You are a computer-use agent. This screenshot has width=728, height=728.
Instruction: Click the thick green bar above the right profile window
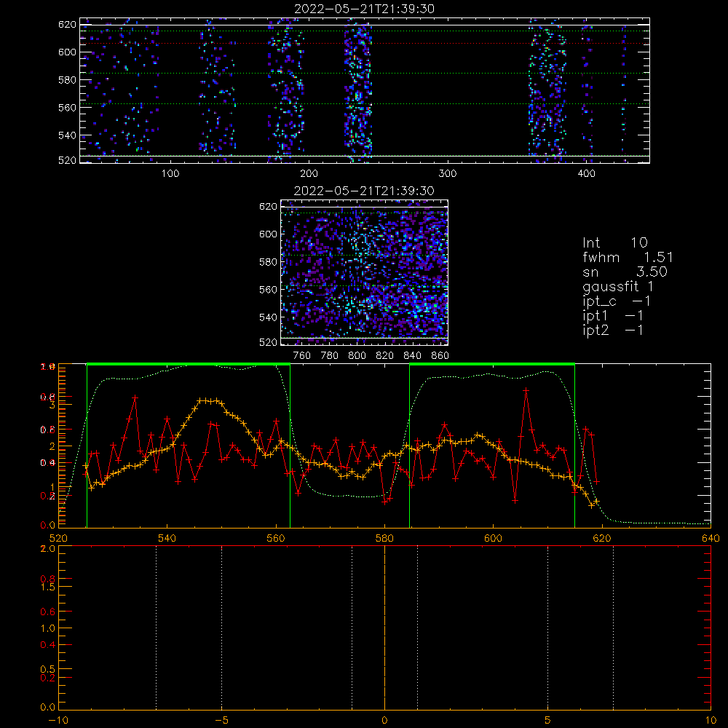(x=492, y=365)
